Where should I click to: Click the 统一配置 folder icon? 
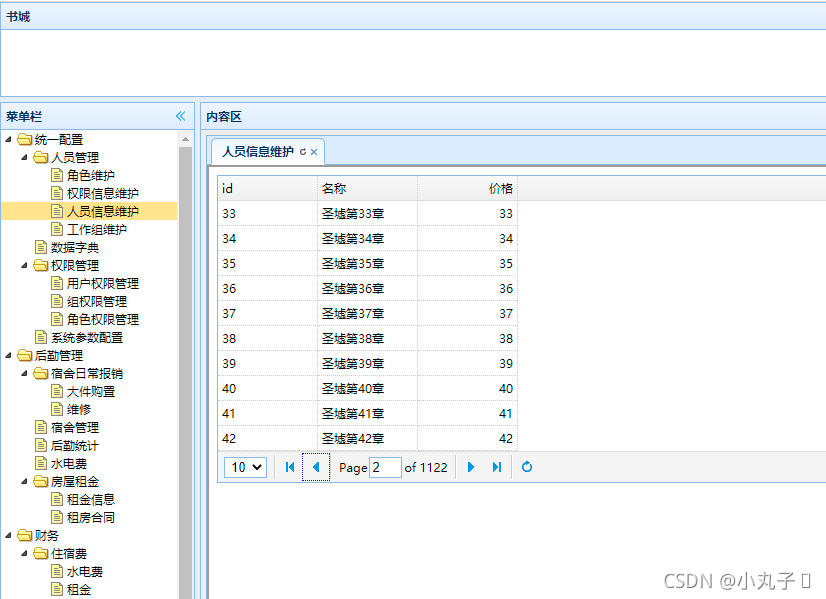pos(24,140)
